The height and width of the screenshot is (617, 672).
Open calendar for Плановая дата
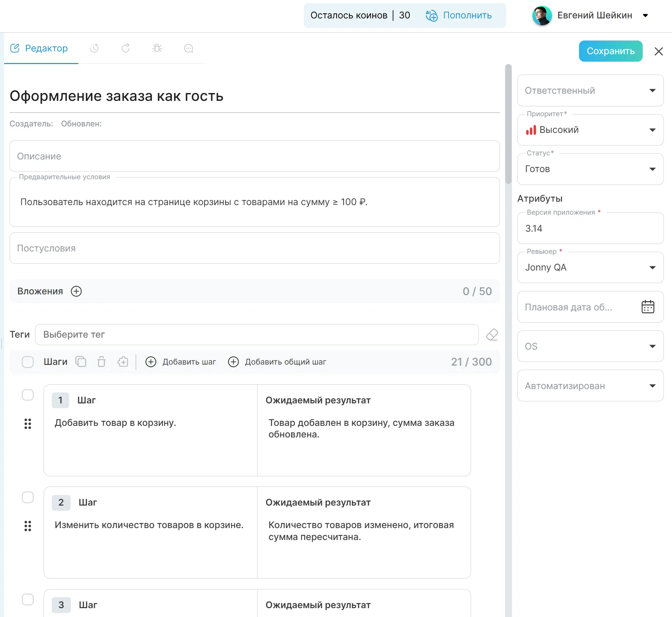tap(647, 307)
